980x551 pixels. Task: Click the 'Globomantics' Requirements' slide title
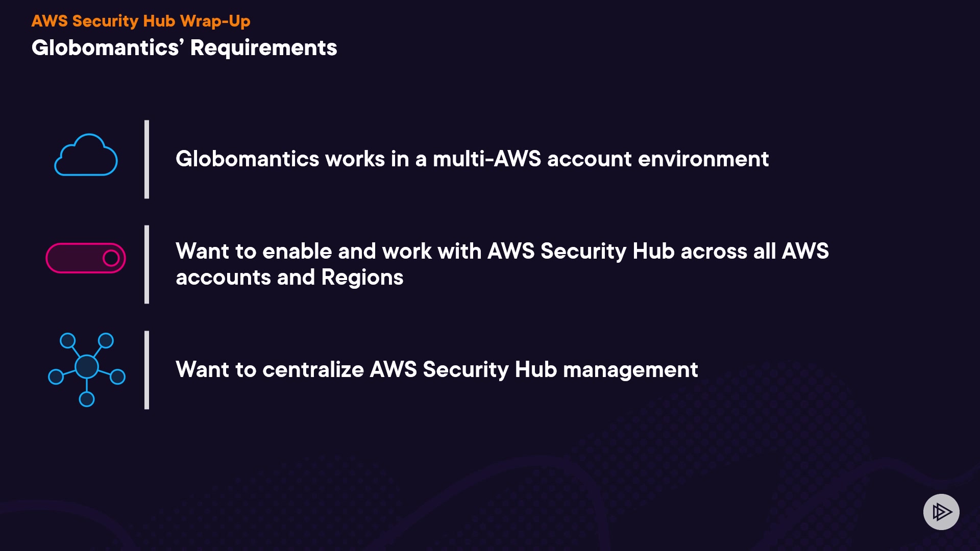pyautogui.click(x=184, y=48)
